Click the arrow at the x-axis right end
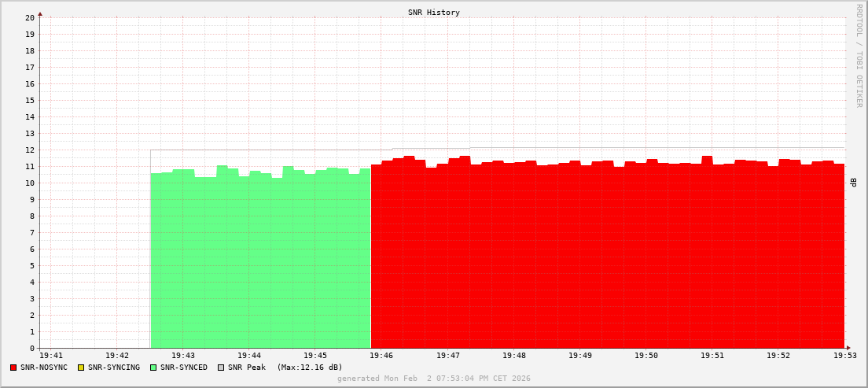Screen dimensions: 868x388 [848, 348]
